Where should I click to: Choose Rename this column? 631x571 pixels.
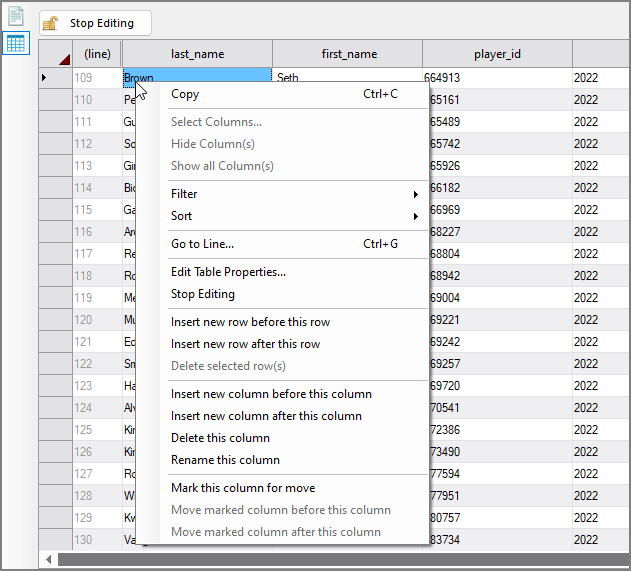(225, 460)
